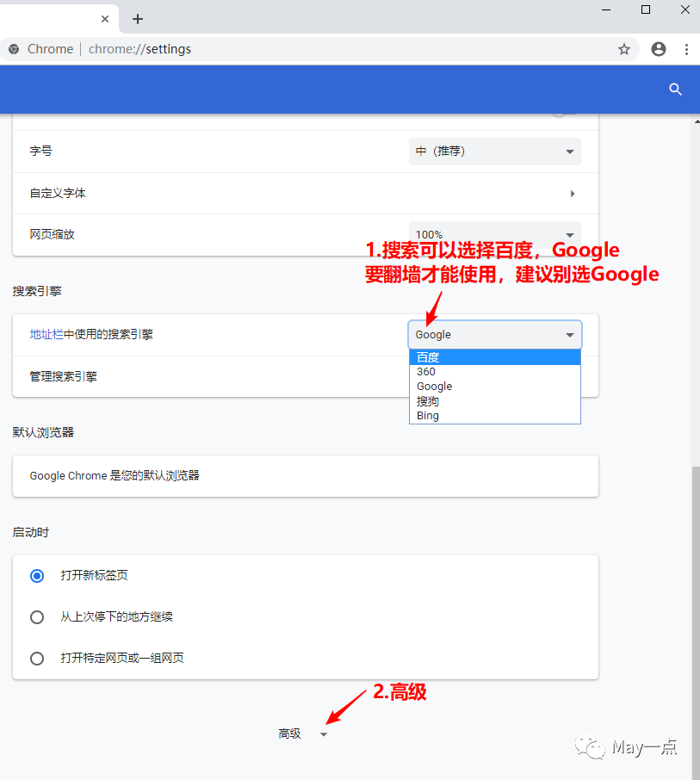Image resolution: width=700 pixels, height=780 pixels.
Task: Minimize the Chrome window
Action: (606, 9)
